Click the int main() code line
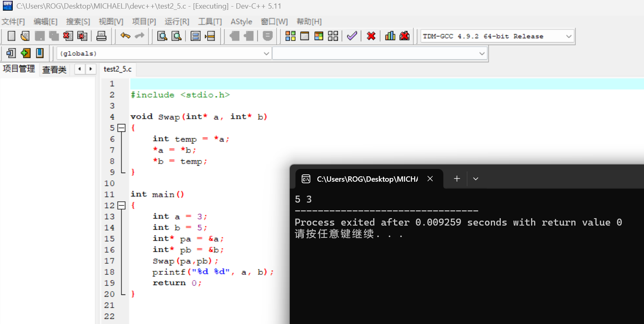 (157, 194)
